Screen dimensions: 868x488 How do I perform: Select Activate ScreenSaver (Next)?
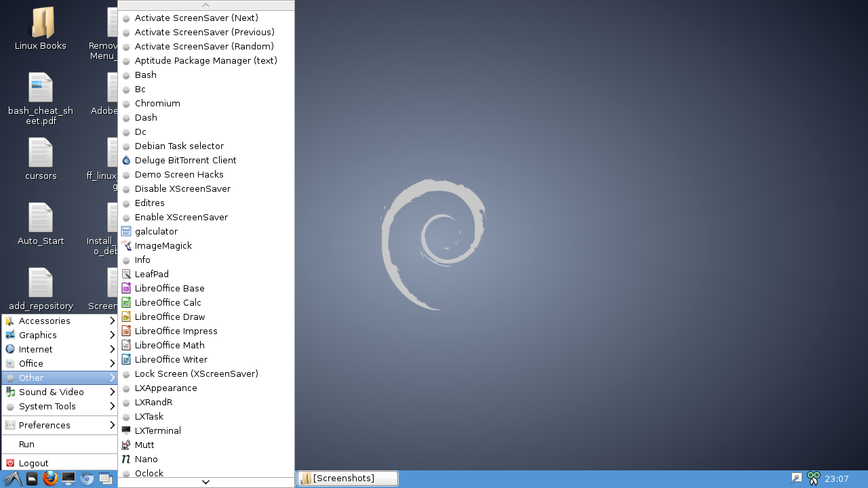pos(206,18)
